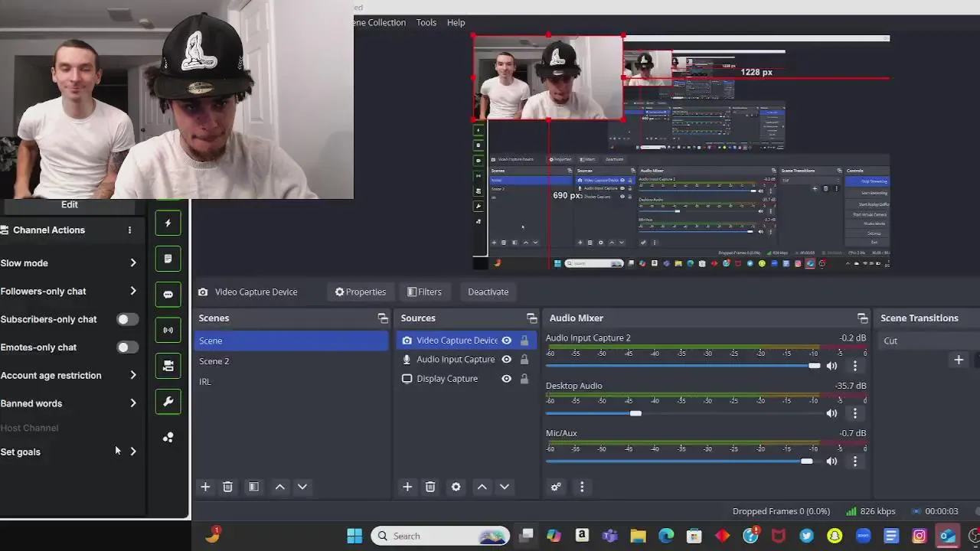Click Edit above Channel Actions
Image resolution: width=980 pixels, height=551 pixels.
click(70, 204)
